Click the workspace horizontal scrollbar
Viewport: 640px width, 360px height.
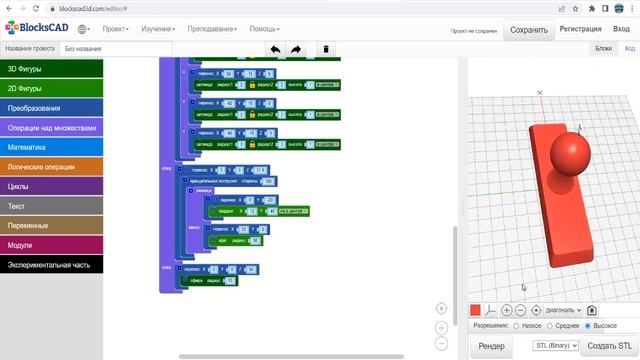291,357
